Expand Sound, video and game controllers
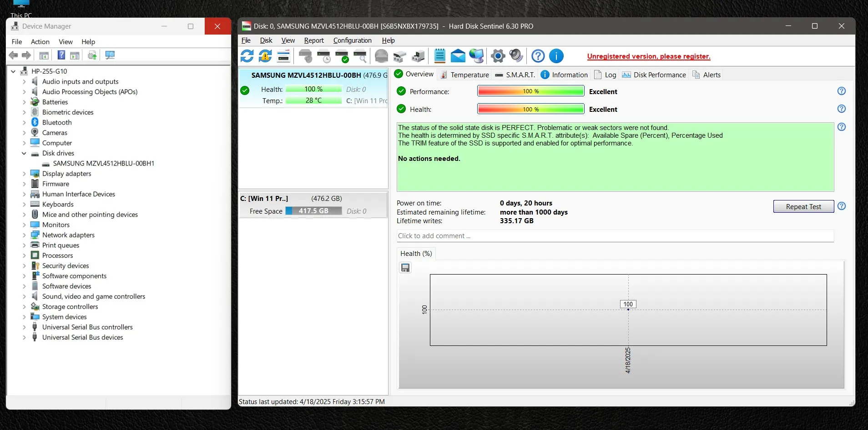868x430 pixels. coord(24,296)
